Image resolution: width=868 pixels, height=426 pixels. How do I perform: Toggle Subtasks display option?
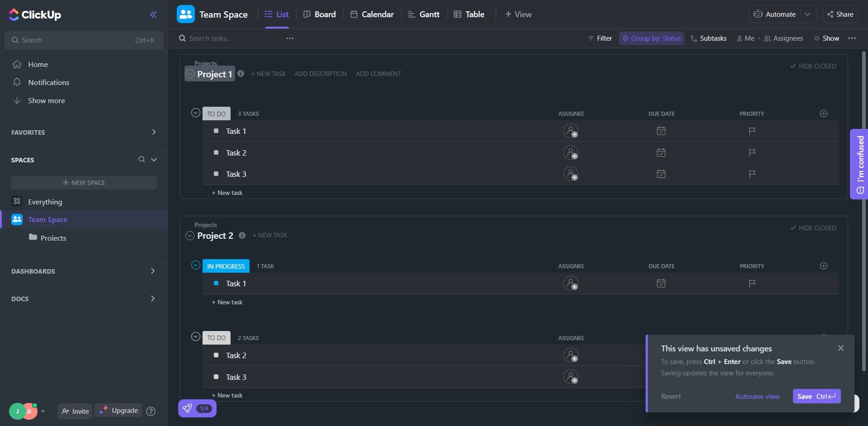click(708, 38)
